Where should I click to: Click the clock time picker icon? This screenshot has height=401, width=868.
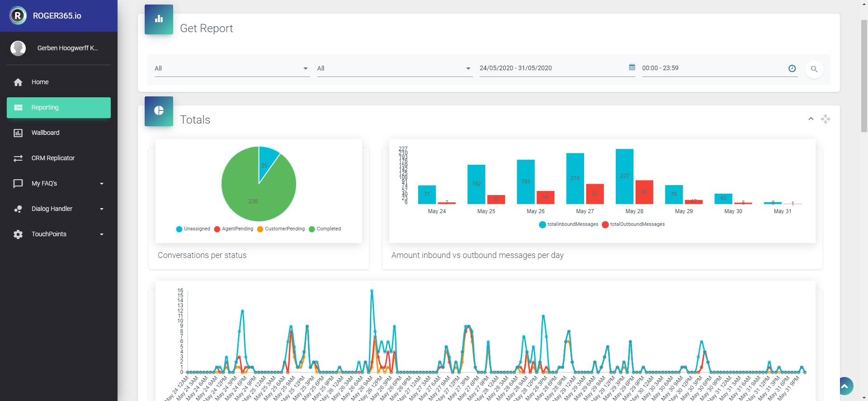792,68
